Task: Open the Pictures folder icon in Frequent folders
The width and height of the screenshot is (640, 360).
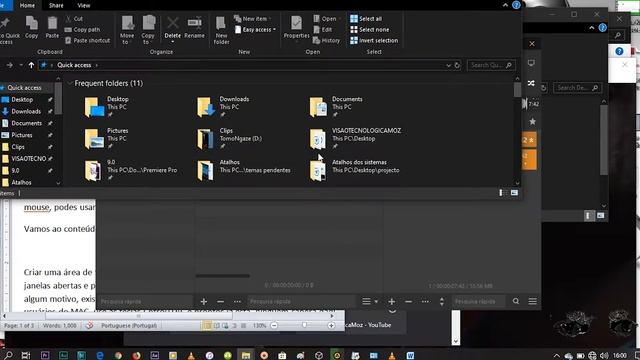Action: 94,139
